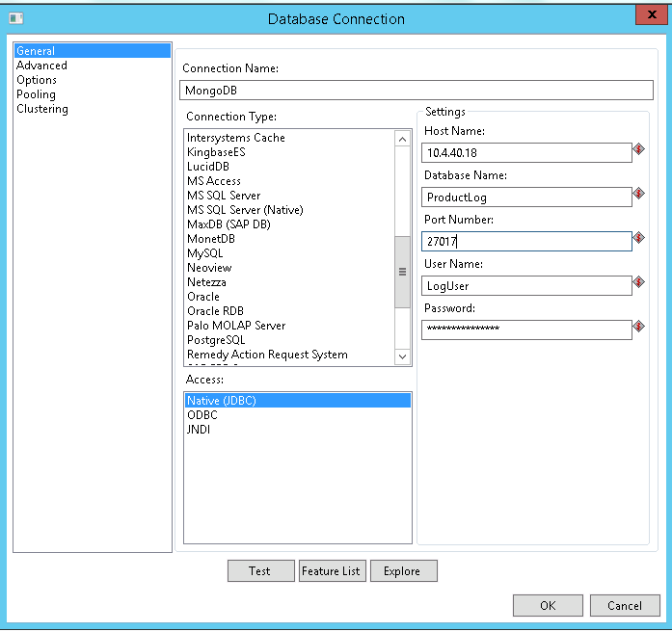
Task: Click variable icon beside Port Number field
Action: (638, 238)
